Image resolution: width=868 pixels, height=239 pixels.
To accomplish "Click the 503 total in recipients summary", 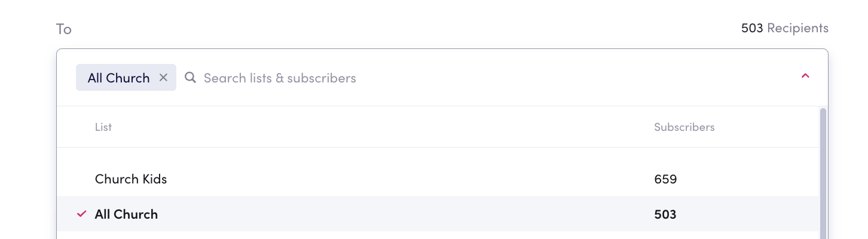I will 752,28.
